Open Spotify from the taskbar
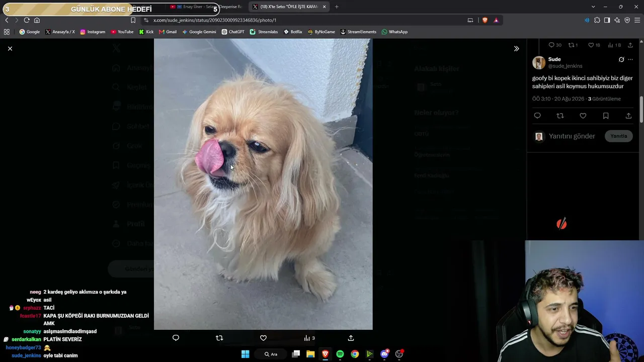644x362 pixels. [x=340, y=354]
